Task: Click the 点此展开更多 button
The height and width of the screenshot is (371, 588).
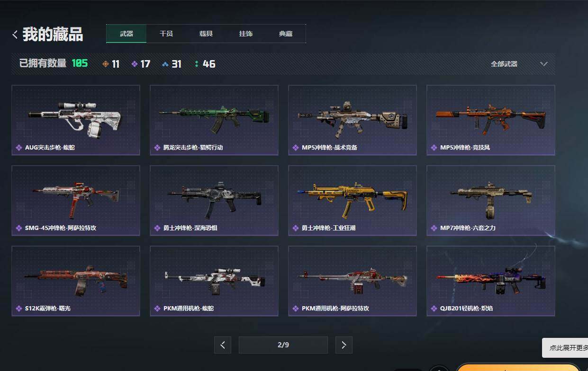Action: [x=565, y=348]
